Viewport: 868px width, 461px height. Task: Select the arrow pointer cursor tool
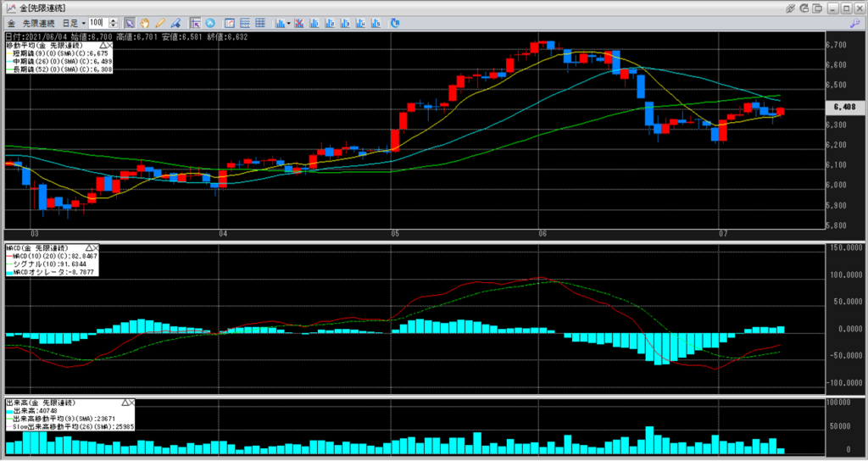coord(129,23)
